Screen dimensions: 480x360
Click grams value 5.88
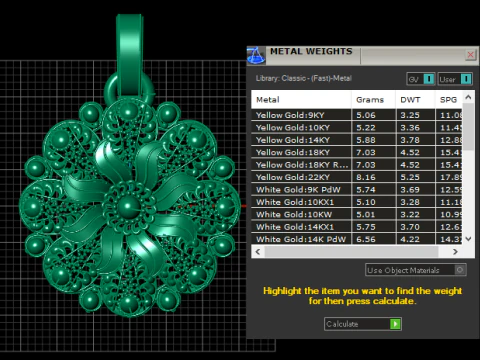click(x=366, y=140)
